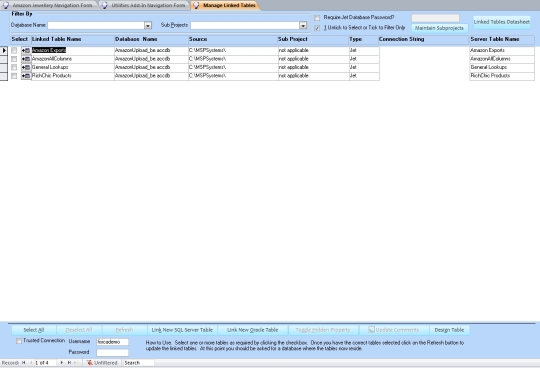540x368 pixels.
Task: Click the Update Comments button
Action: tap(394, 330)
